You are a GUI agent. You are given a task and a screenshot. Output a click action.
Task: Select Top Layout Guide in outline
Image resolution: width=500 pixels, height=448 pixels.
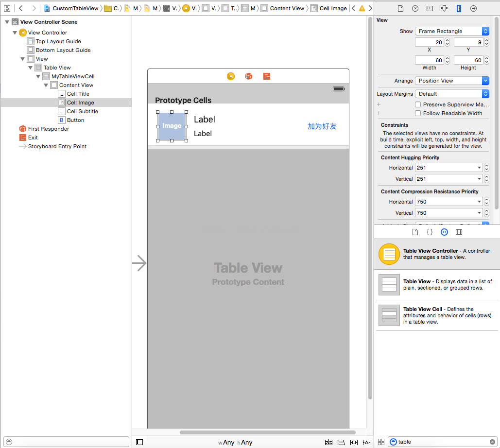coord(58,41)
